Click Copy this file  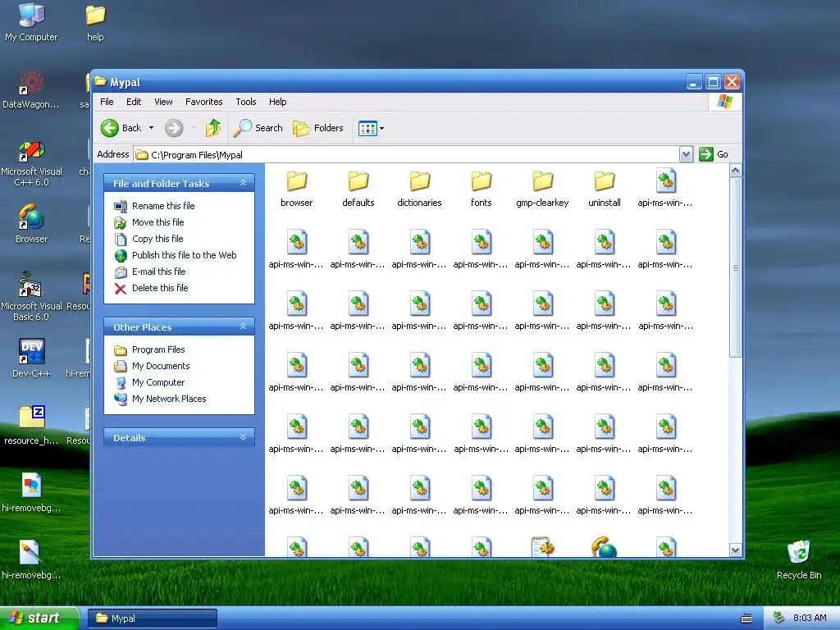pyautogui.click(x=149, y=239)
